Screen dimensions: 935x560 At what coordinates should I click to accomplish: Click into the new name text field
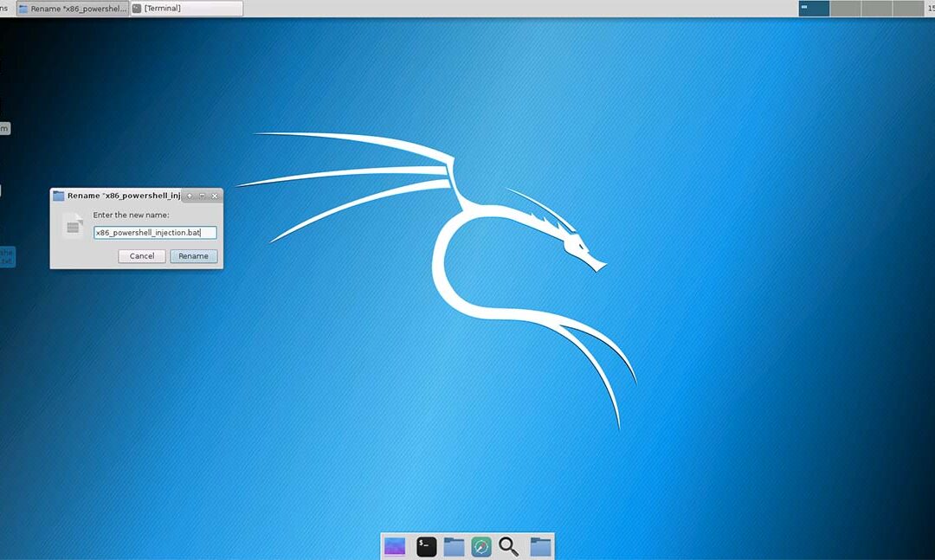(154, 233)
